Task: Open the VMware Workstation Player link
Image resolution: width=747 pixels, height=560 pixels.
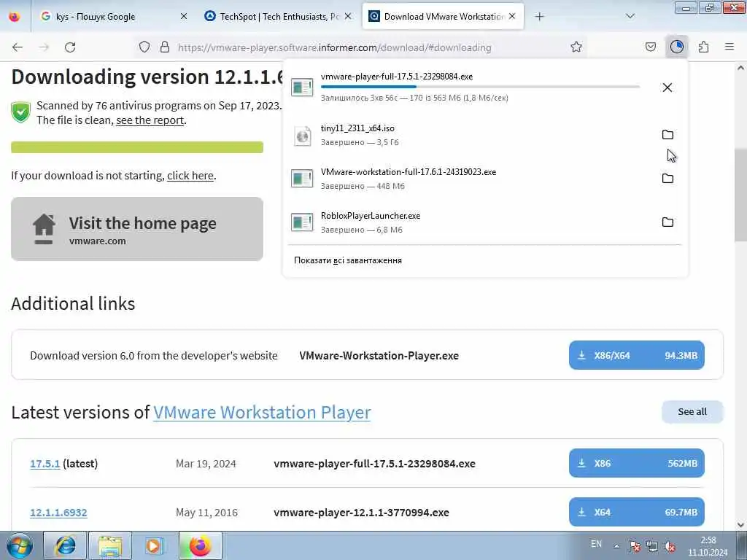Action: tap(262, 413)
